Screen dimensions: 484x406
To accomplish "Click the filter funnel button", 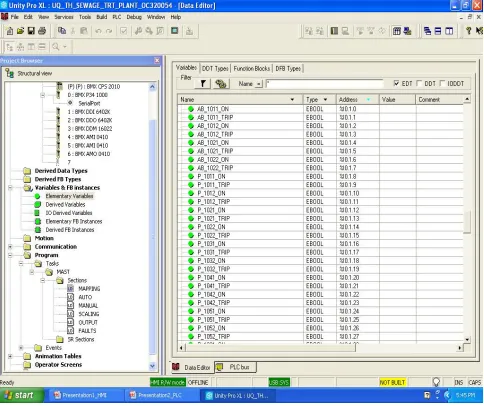I will [203, 84].
